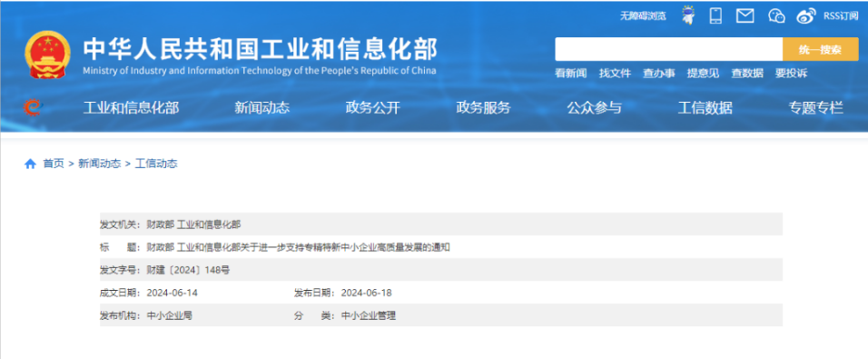Click the 找文件 quick link

pos(615,73)
